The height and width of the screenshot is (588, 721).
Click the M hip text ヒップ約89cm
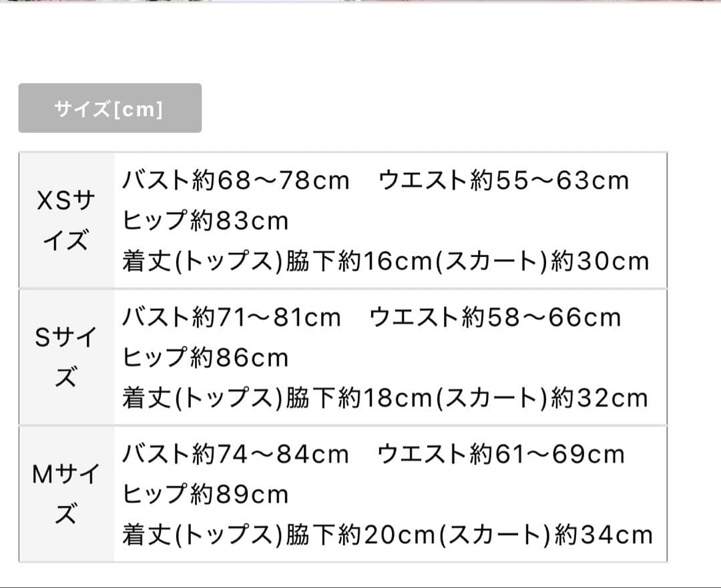[206, 495]
